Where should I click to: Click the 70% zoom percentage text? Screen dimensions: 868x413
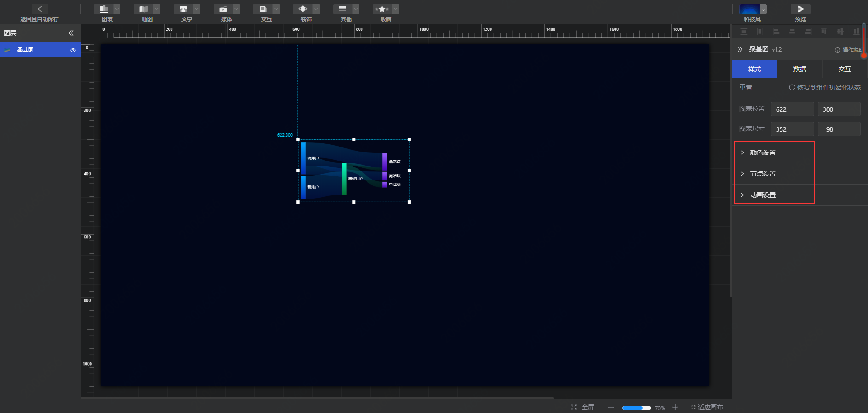point(660,408)
